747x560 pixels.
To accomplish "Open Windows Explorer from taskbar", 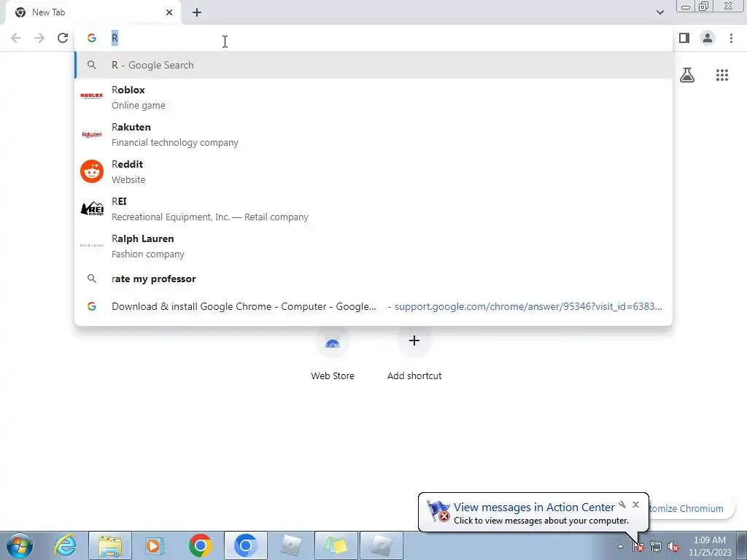I will pos(110,545).
